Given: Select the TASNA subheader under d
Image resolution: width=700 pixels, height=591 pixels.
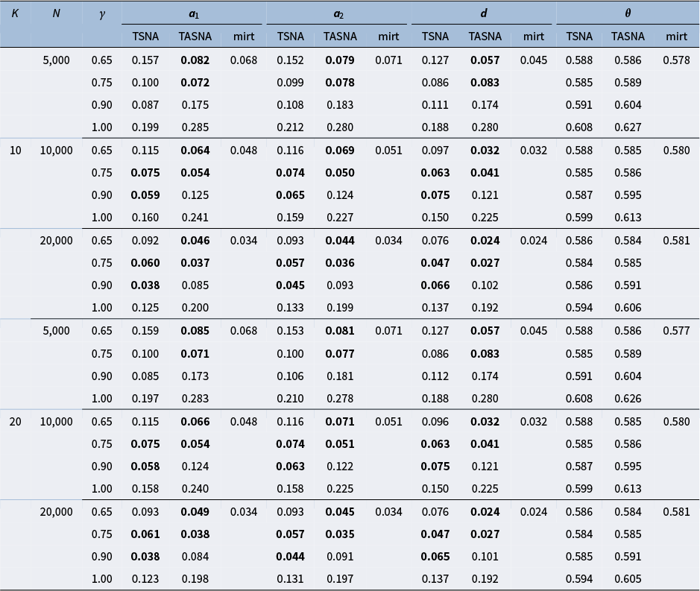Looking at the screenshot, I should [485, 37].
